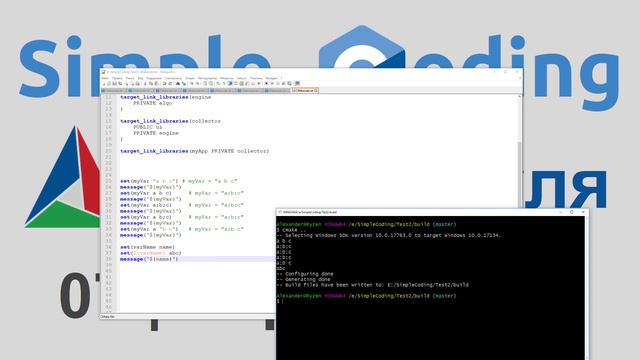Screen dimensions: 640x360
Task: Click the Cut icon in Notepad++ toolbar
Action: [x=145, y=83]
